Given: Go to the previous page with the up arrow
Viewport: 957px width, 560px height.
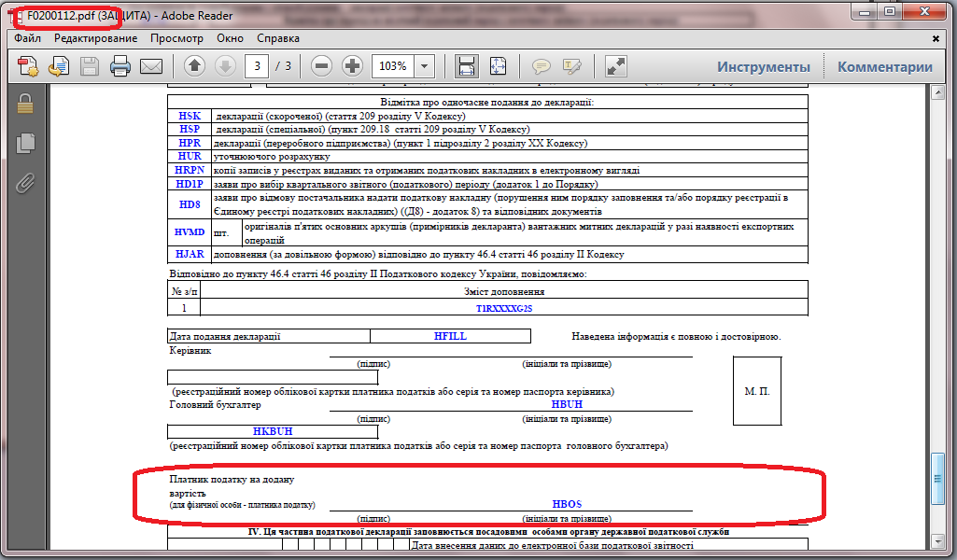Looking at the screenshot, I should coord(194,66).
